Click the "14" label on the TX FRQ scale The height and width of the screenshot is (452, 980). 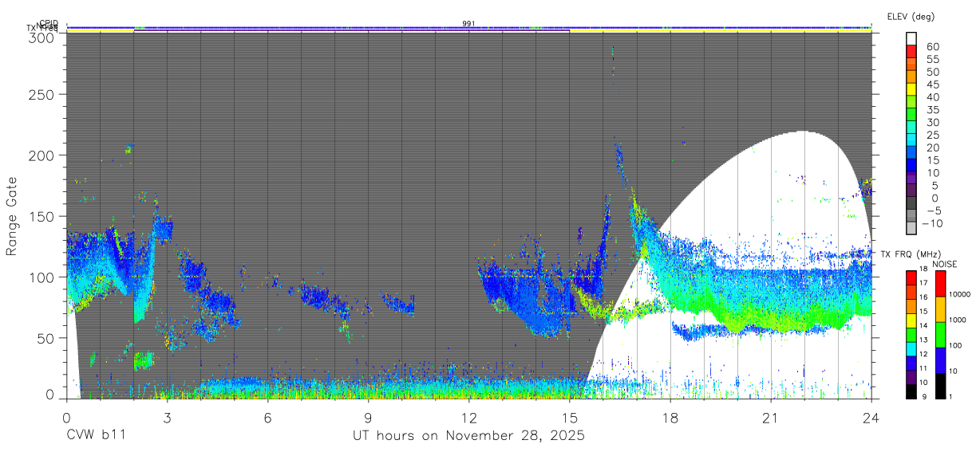(923, 326)
